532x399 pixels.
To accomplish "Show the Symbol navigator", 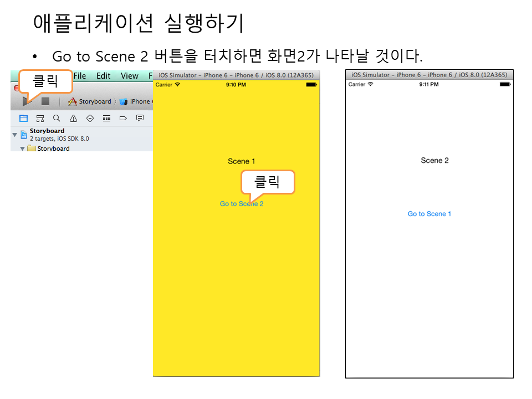I will (x=40, y=118).
